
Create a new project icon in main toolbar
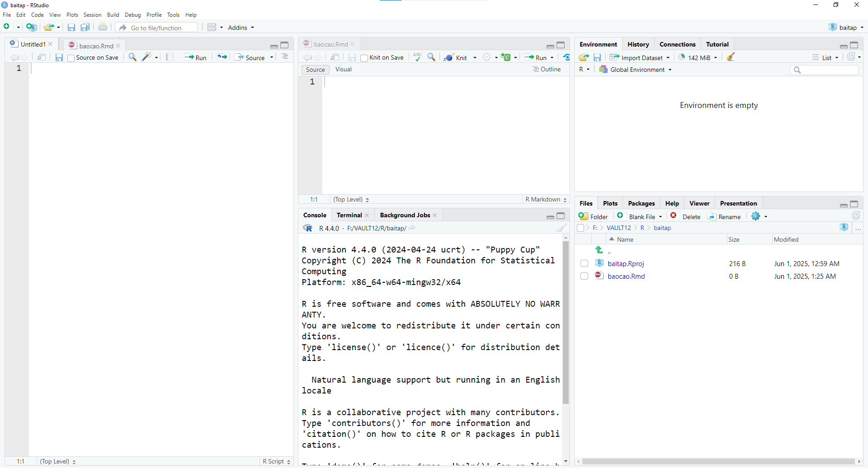tap(31, 27)
